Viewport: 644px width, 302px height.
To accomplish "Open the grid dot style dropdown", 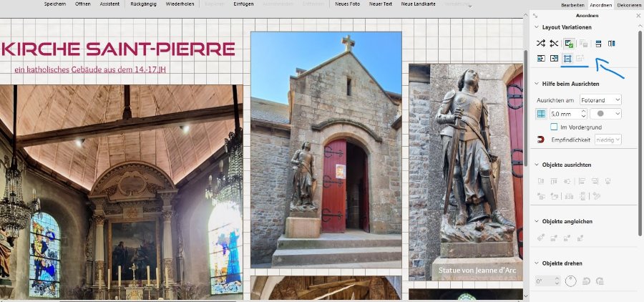I will (606, 114).
